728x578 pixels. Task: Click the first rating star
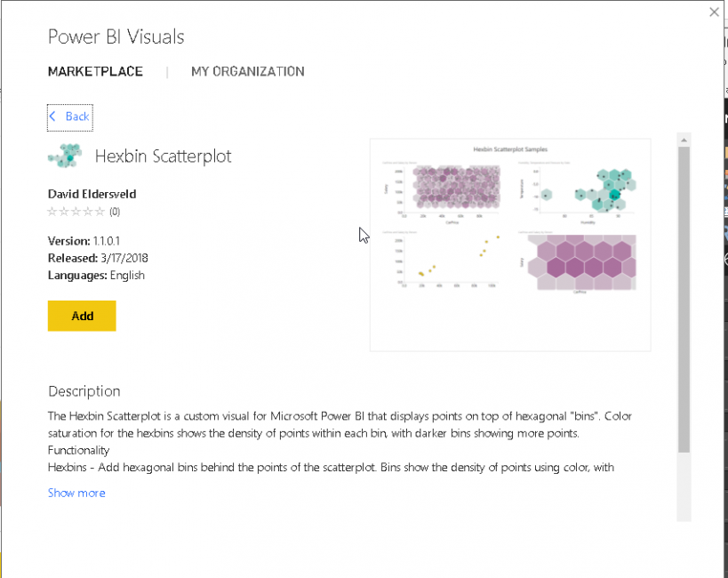click(52, 212)
